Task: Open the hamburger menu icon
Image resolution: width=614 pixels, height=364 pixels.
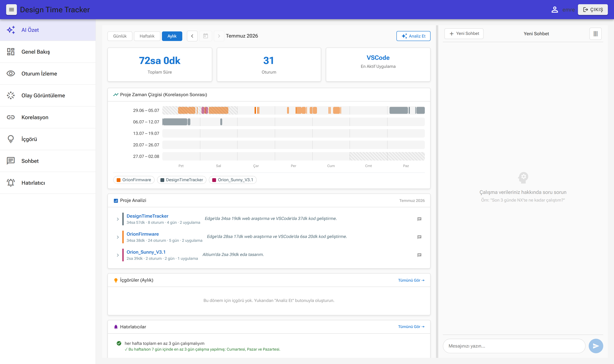Action: 11,10
